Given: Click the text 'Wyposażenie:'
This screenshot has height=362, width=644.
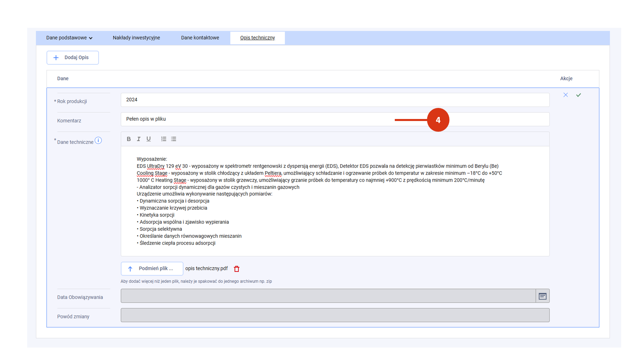Looking at the screenshot, I should coord(152,159).
